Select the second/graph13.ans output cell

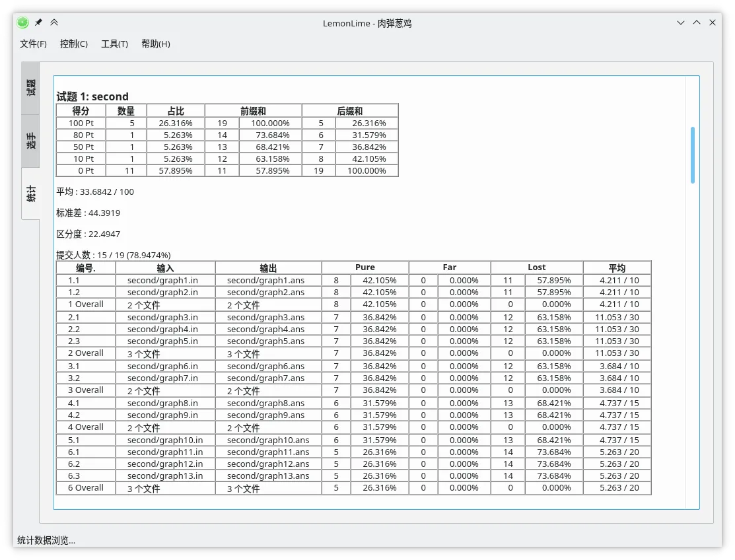coord(267,475)
